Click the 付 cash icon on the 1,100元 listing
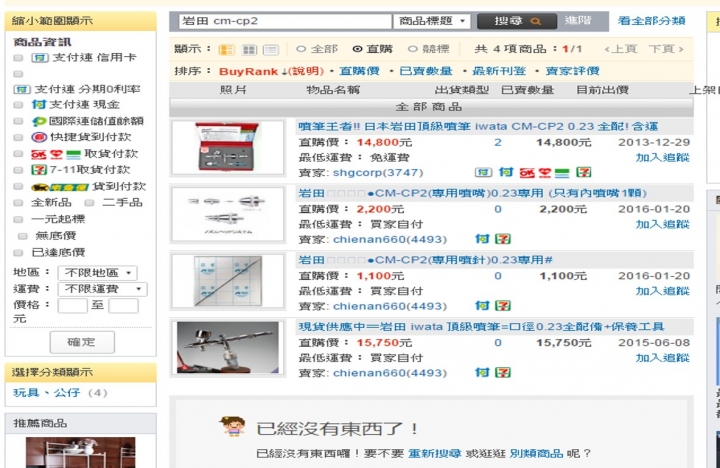Viewport: 720px width, 468px height. tap(482, 306)
